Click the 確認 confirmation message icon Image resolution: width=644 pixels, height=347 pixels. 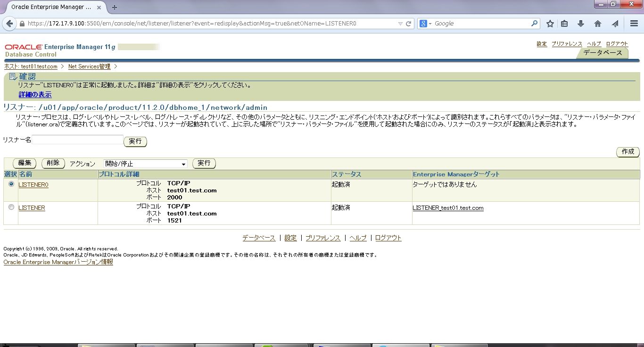[x=13, y=76]
